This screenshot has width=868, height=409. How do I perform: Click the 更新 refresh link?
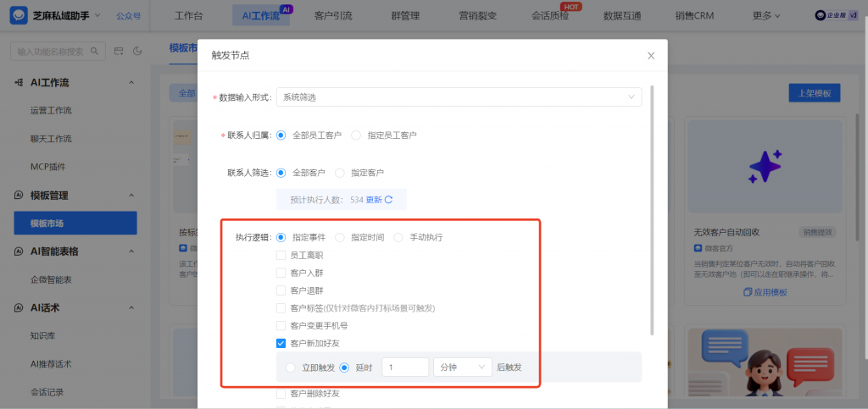point(379,200)
